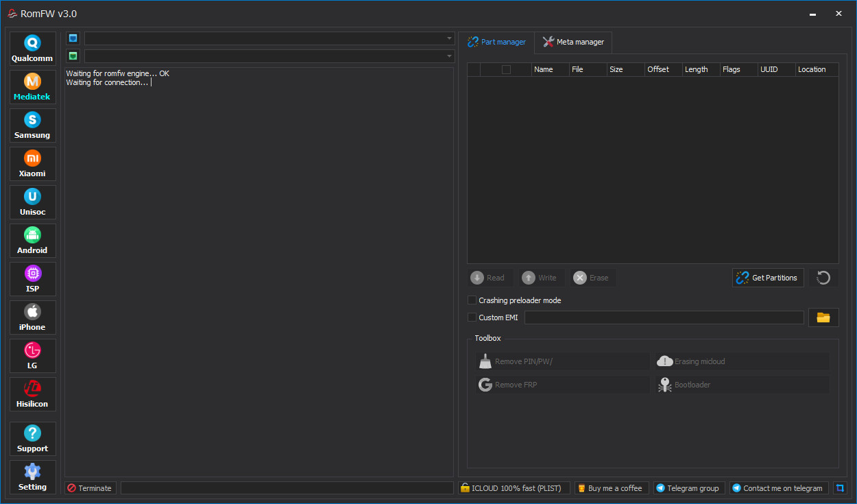The width and height of the screenshot is (857, 504).
Task: Click the Custom EMI path field
Action: [664, 317]
